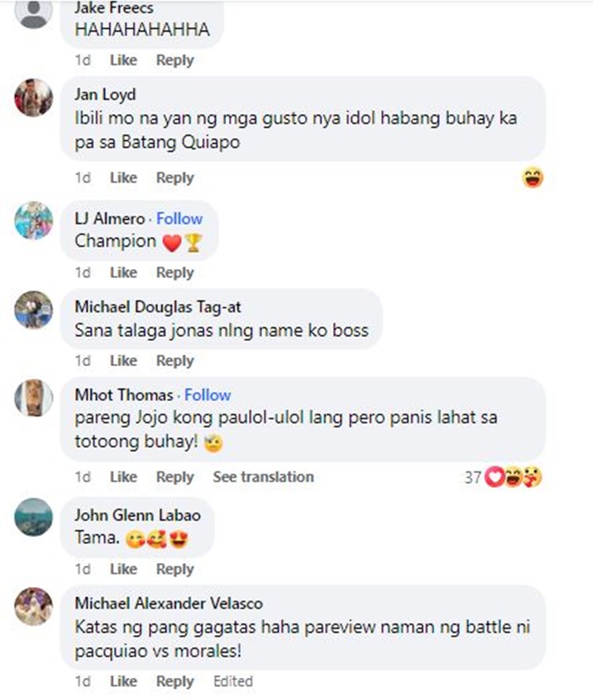Viewport: 593px width, 700px height.
Task: View the Edited history on Velasco's comment
Action: (233, 681)
